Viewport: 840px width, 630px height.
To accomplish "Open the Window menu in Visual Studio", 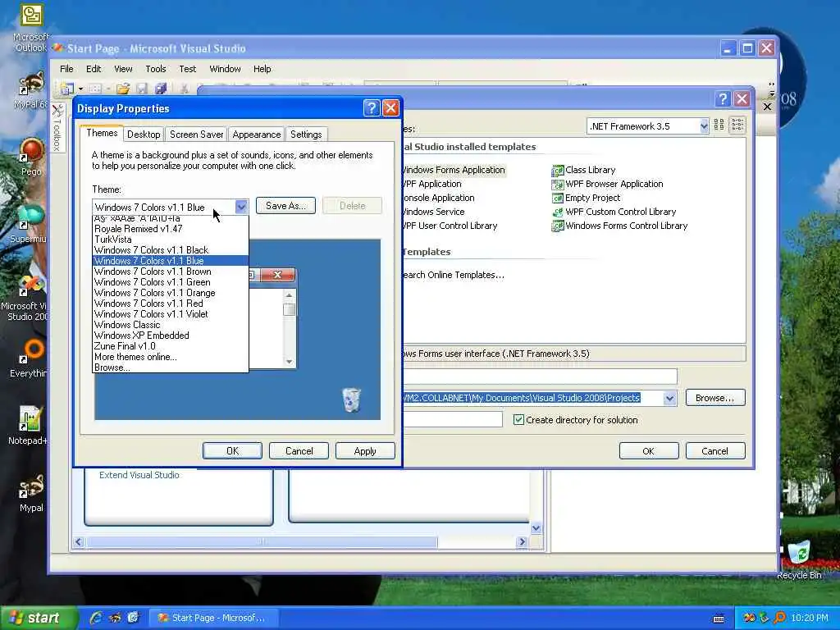I will pos(225,69).
